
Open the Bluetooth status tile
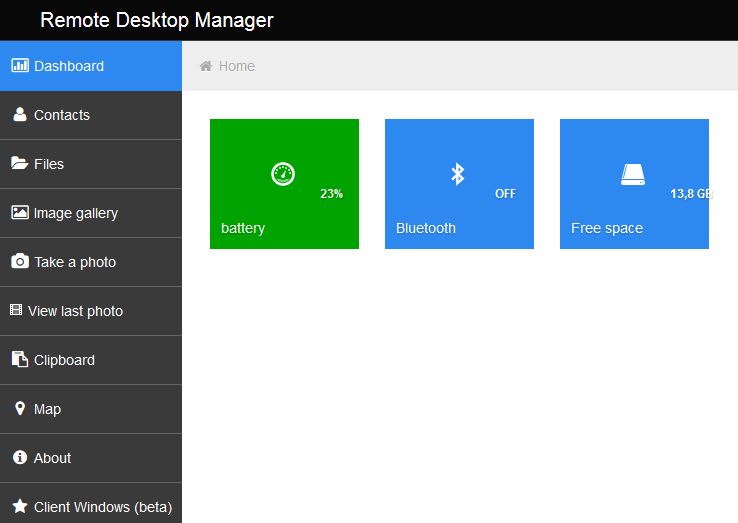point(459,184)
